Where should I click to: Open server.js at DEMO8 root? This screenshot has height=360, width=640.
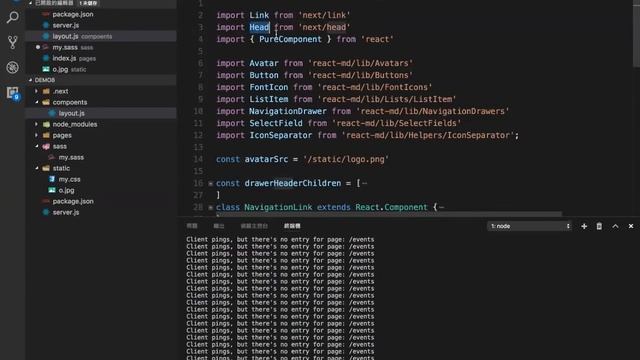pyautogui.click(x=102, y=212)
